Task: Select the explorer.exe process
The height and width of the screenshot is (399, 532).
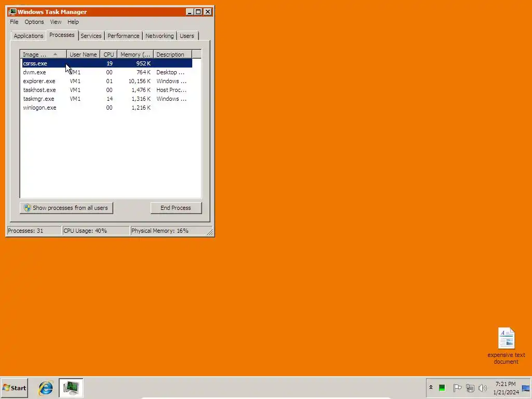Action: (x=107, y=81)
